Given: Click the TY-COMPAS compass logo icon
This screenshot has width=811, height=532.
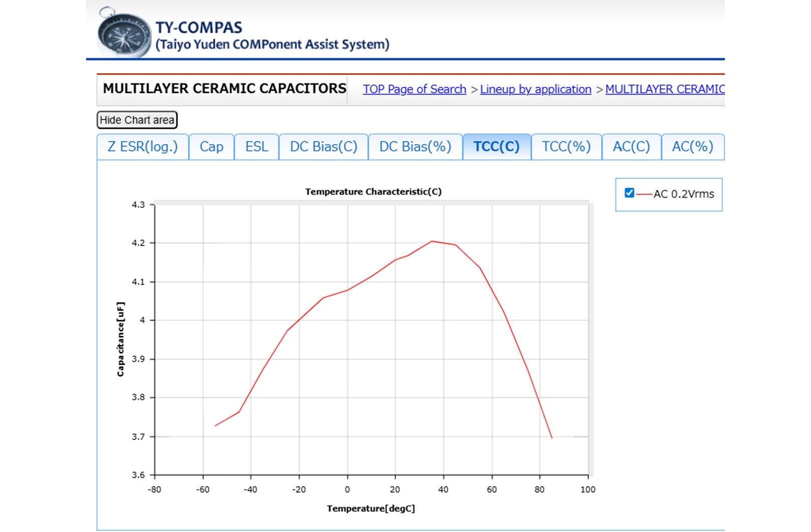Looking at the screenshot, I should (x=123, y=34).
